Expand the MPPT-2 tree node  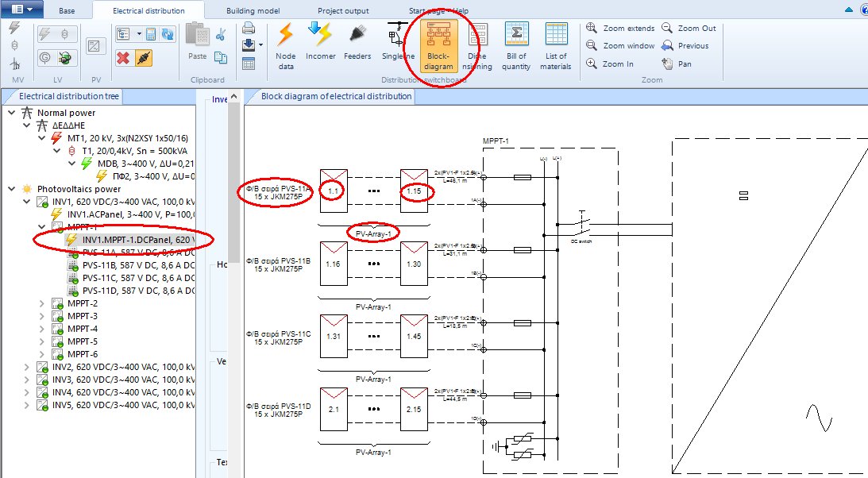(43, 303)
